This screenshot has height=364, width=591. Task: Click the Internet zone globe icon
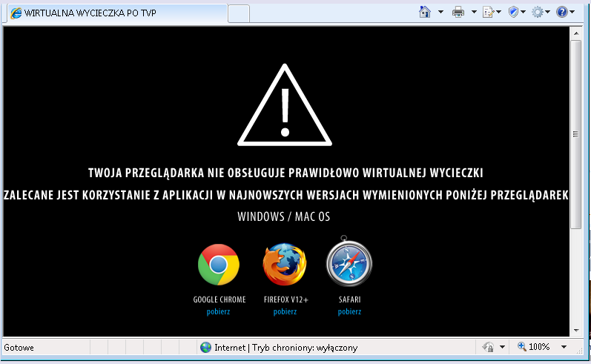[x=206, y=347]
